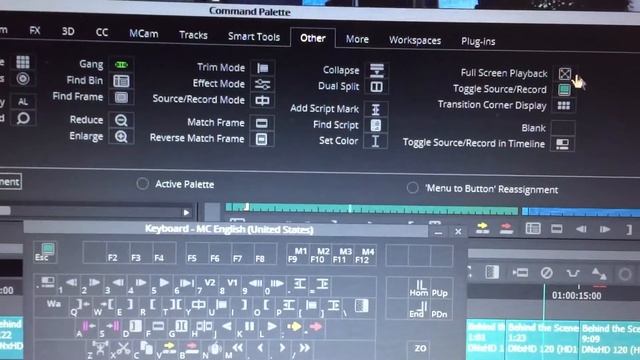Click the Add Script Mark icon
This screenshot has width=640, height=360.
pyautogui.click(x=376, y=109)
